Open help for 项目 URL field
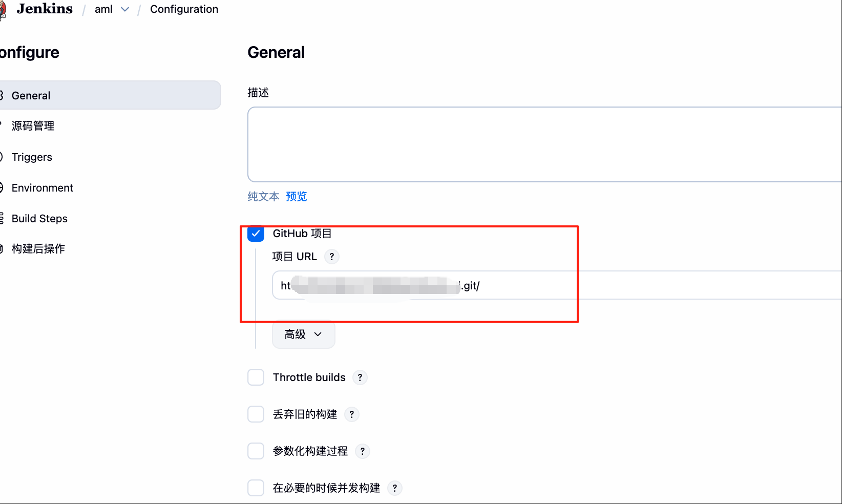This screenshot has width=842, height=504. click(332, 257)
